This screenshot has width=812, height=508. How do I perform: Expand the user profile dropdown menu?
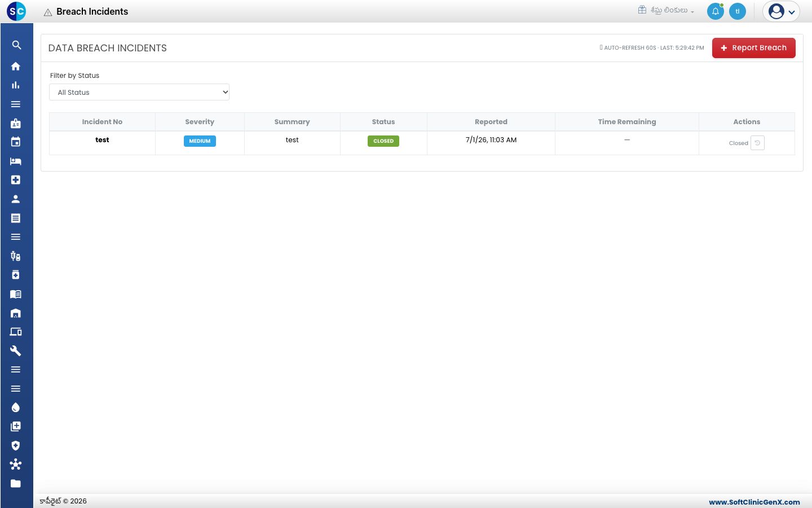782,11
